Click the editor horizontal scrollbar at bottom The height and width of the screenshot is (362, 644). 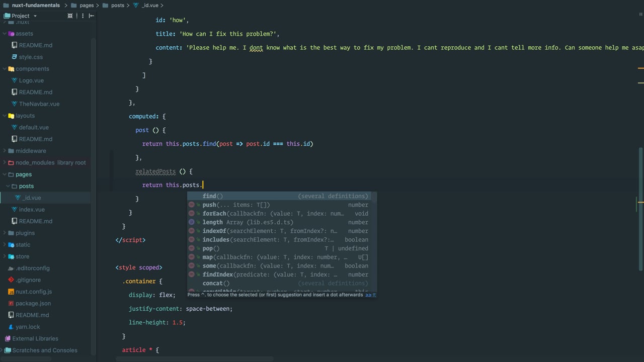click(x=194, y=359)
